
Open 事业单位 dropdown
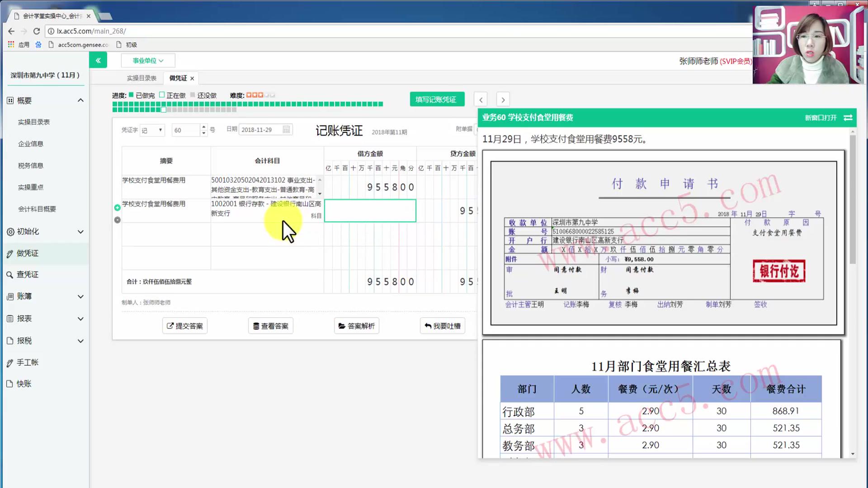pyautogui.click(x=148, y=61)
